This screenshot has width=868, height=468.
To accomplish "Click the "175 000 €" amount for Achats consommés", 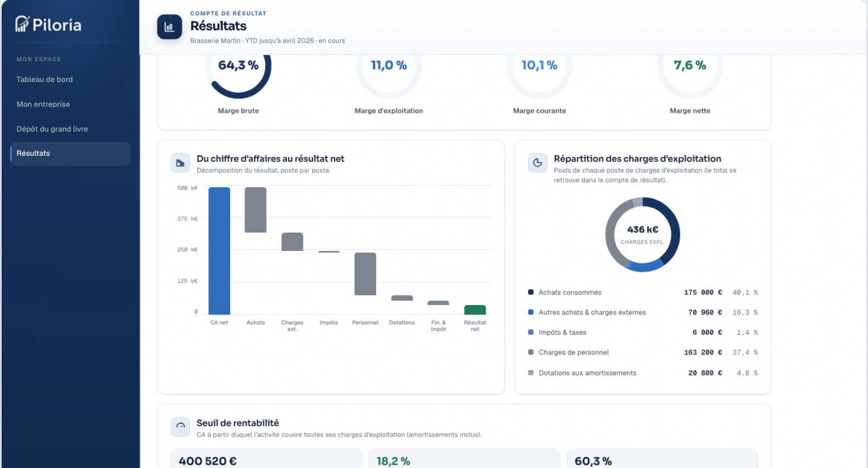I will pos(703,292).
